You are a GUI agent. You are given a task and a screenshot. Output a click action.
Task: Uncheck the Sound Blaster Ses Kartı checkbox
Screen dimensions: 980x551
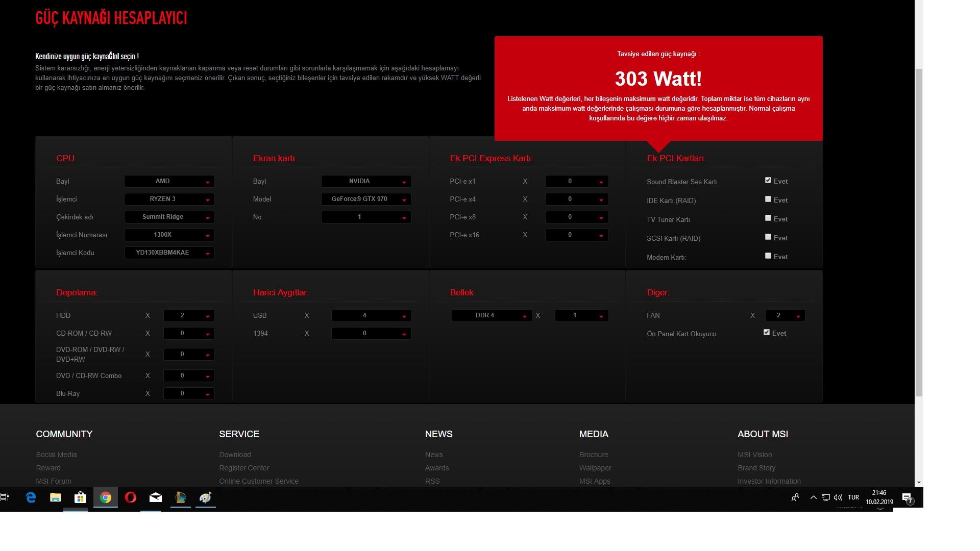point(768,180)
